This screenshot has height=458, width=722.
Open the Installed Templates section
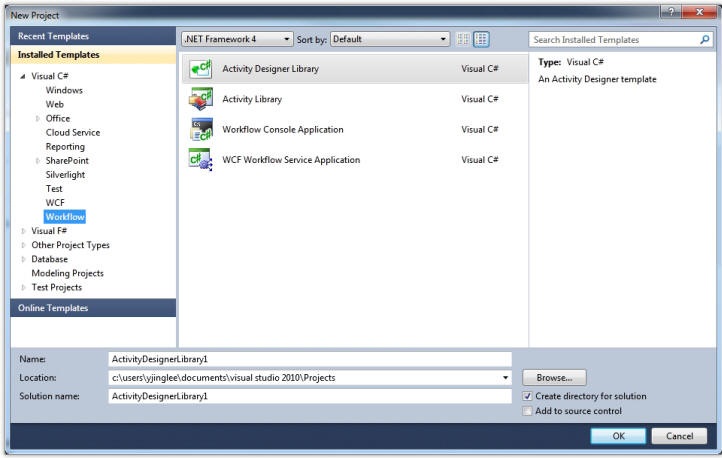tap(93, 55)
